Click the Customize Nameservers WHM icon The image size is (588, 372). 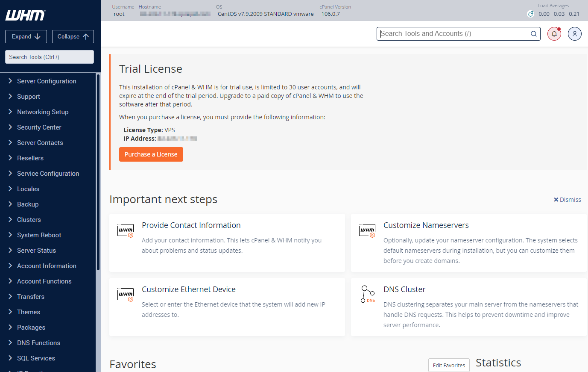point(367,230)
